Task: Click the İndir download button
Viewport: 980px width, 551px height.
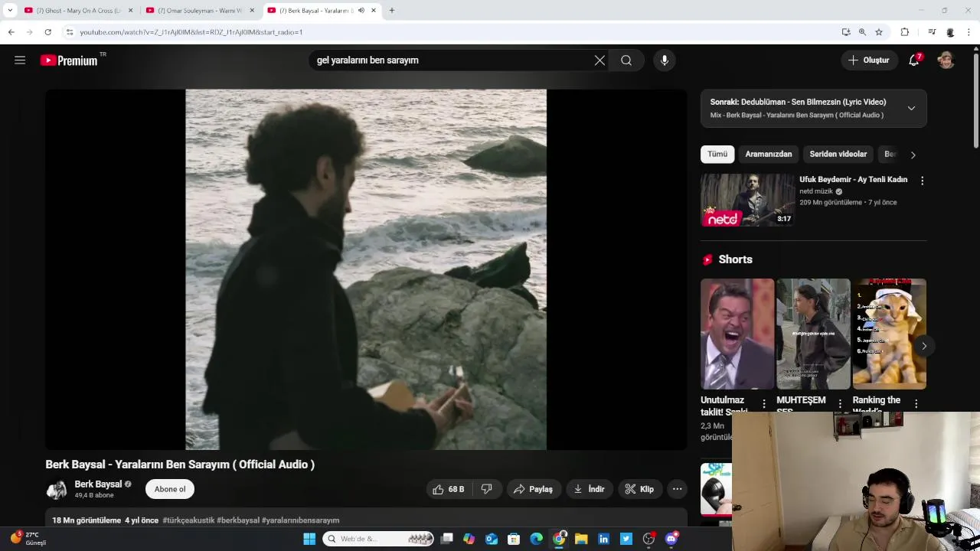Action: coord(590,489)
